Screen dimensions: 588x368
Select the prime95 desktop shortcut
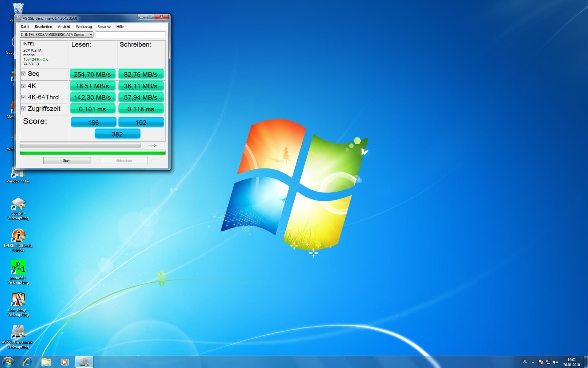pyautogui.click(x=18, y=273)
